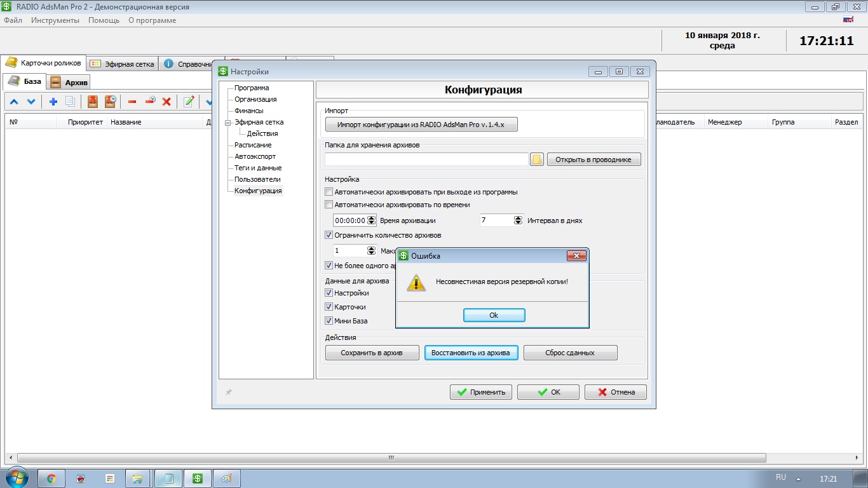Viewport: 868px width, 488px height.
Task: Enable auto-archive on program exit checkbox
Action: tap(329, 192)
